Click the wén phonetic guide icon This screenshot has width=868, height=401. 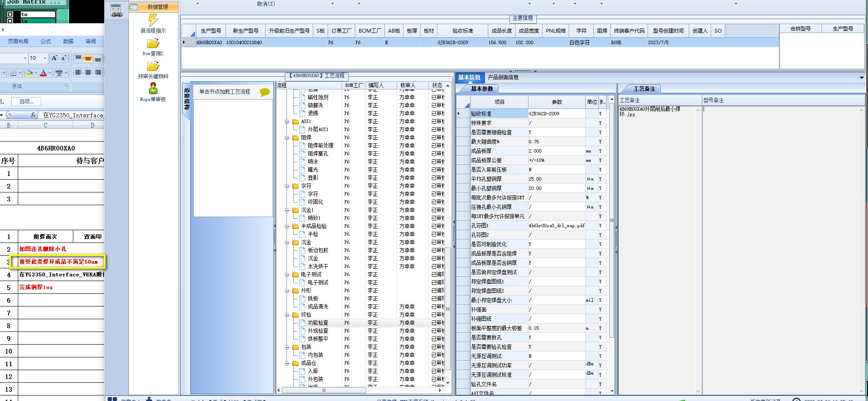click(59, 73)
